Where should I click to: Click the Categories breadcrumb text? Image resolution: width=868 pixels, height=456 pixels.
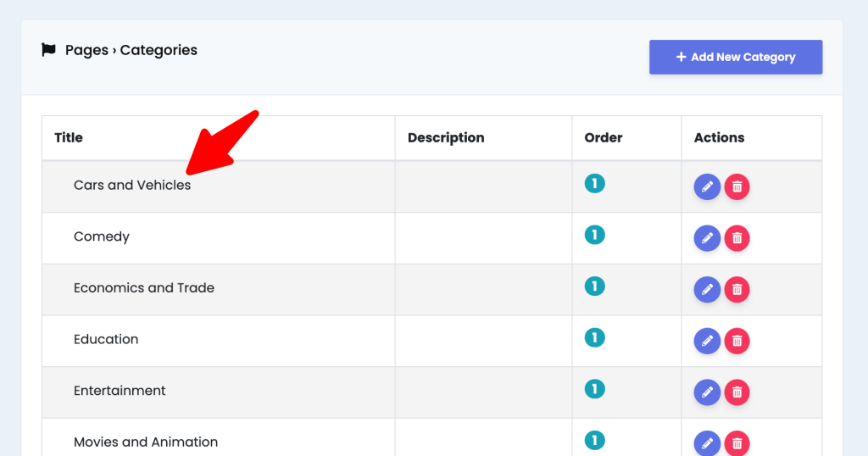(x=159, y=50)
